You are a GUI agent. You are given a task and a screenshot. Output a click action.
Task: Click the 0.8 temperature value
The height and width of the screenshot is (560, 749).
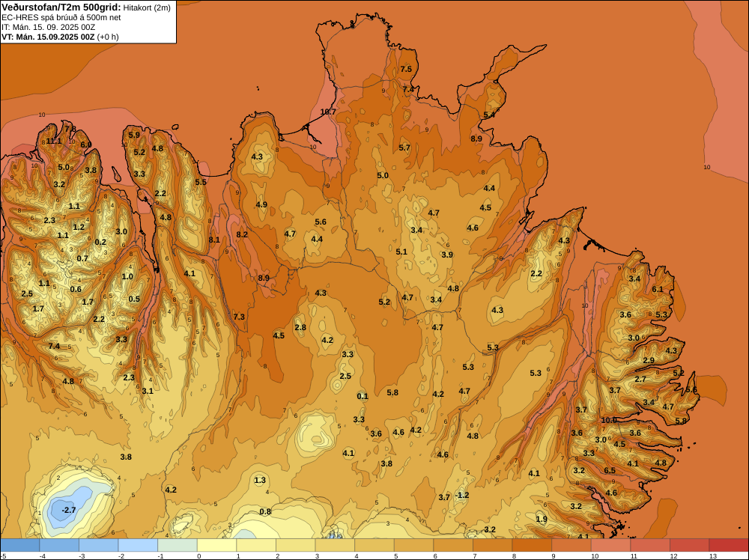click(x=265, y=511)
